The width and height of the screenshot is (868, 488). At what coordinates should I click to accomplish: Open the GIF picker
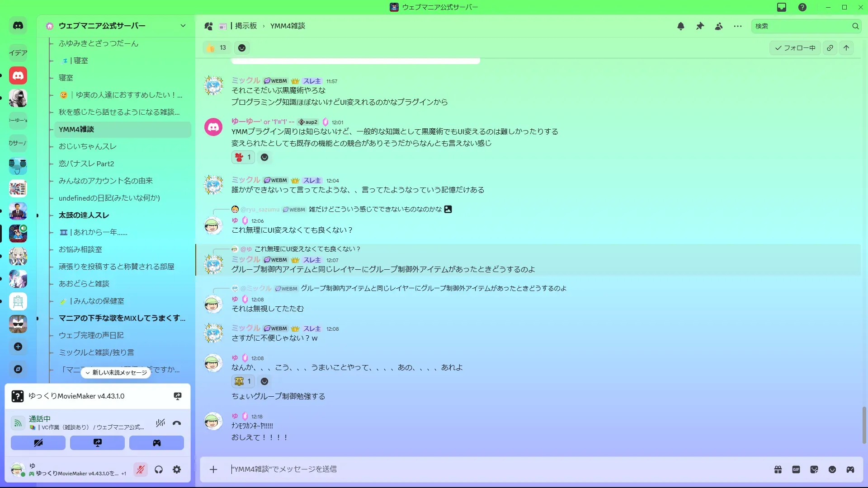pos(796,469)
